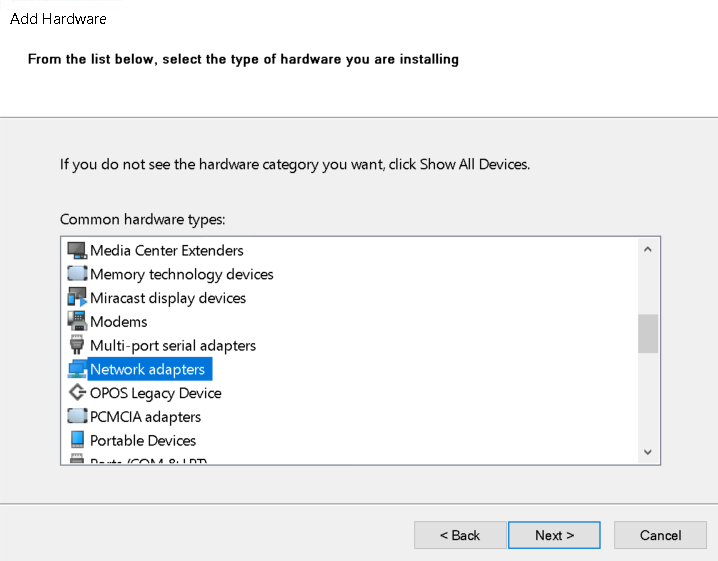The height and width of the screenshot is (561, 718).
Task: Select Miracast display devices text label
Action: [167, 298]
